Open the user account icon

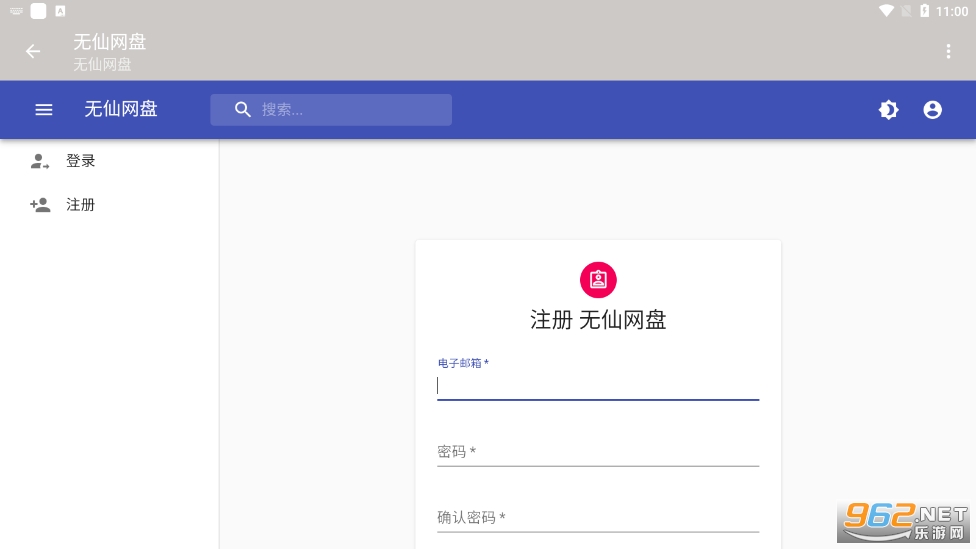[x=932, y=110]
